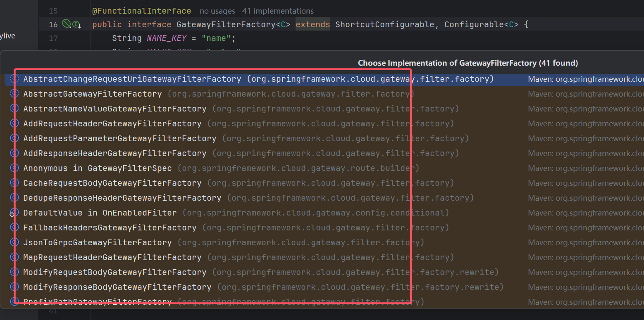
Task: Click Configurable type in the extends clause
Action: tap(474, 24)
